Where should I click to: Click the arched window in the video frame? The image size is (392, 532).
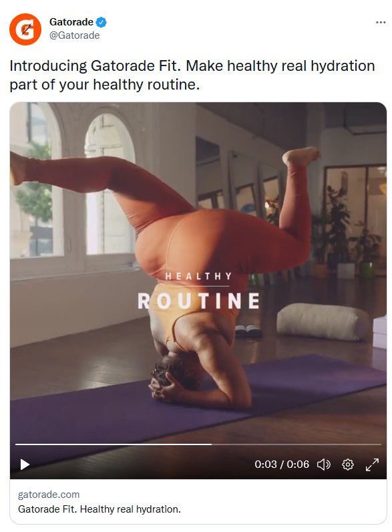click(x=110, y=185)
